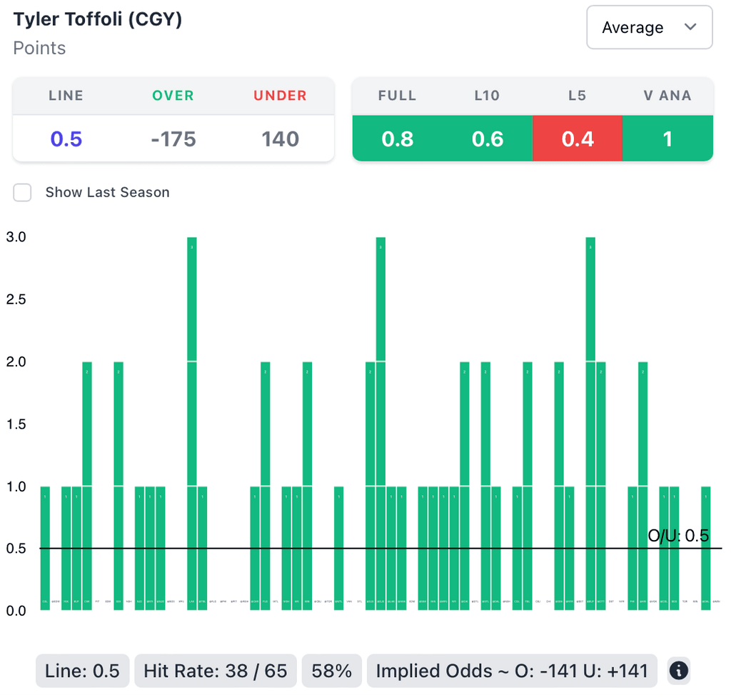Screen dimensions: 731x700
Task: Click the 58% hit percentage chip
Action: [x=332, y=671]
